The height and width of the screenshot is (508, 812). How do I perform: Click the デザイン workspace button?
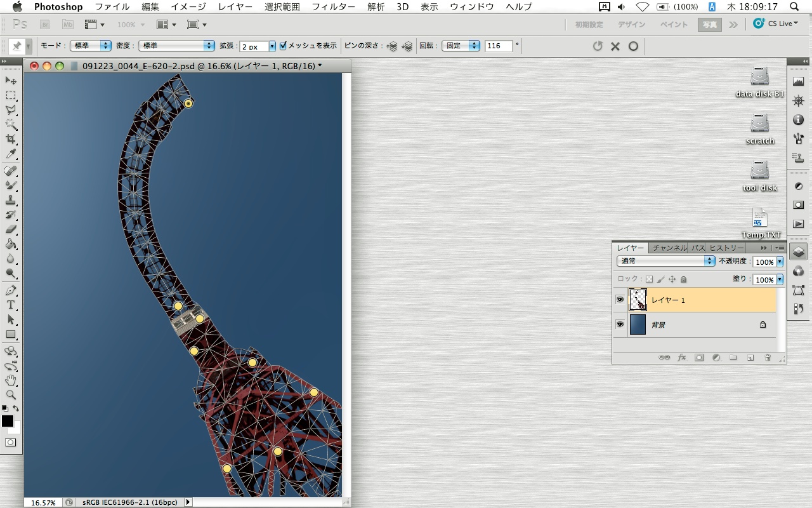click(631, 25)
